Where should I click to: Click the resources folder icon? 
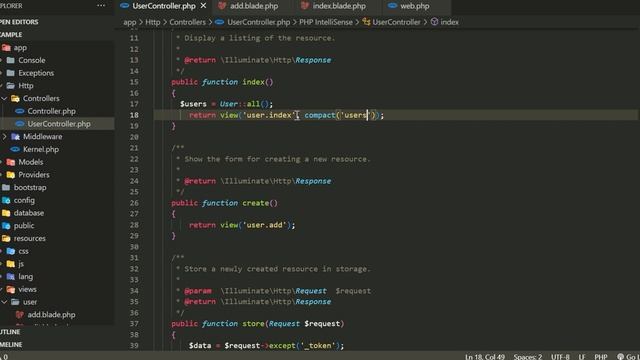pos(6,238)
